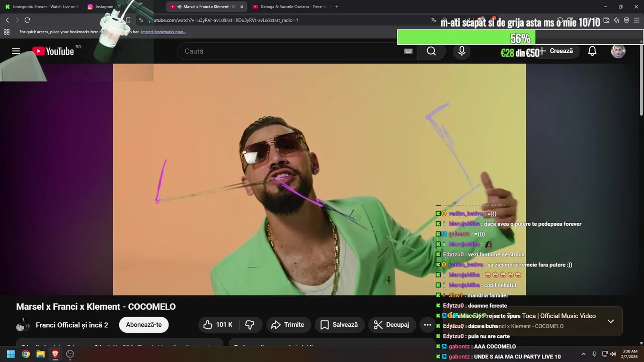
Task: Go to YouTube home via the logo
Action: [x=53, y=51]
